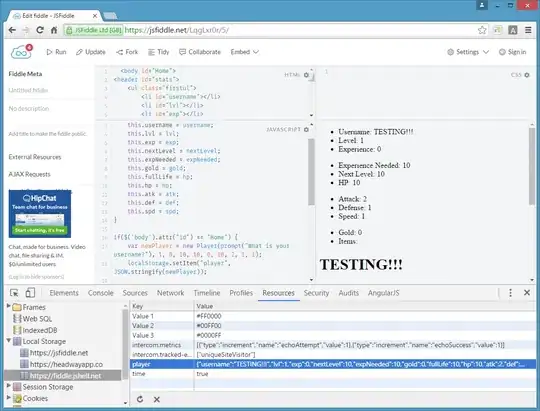
Task: Open the DevTools three-dot menu
Action: pyautogui.click(x=510, y=293)
